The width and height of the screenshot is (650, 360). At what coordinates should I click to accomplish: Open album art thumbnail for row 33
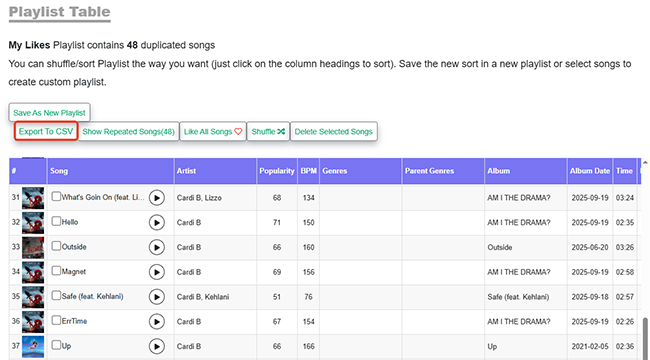pos(33,248)
